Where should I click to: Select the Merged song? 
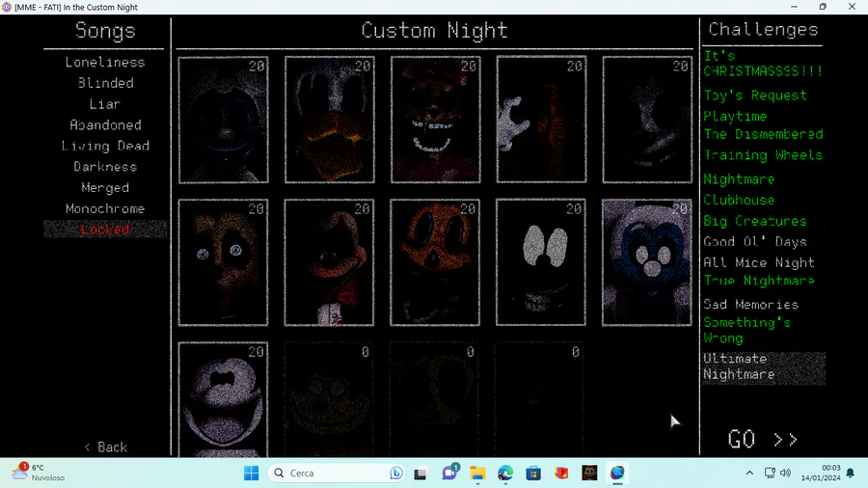pyautogui.click(x=105, y=187)
